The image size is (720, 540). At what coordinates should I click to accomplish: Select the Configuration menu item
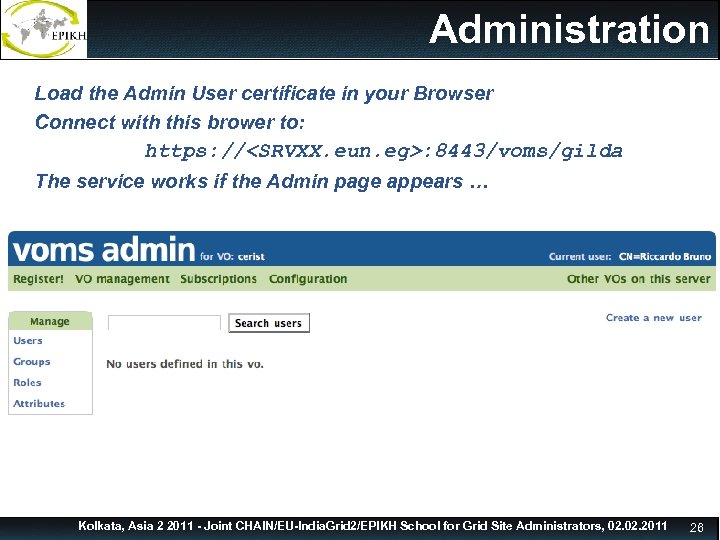pyautogui.click(x=308, y=279)
